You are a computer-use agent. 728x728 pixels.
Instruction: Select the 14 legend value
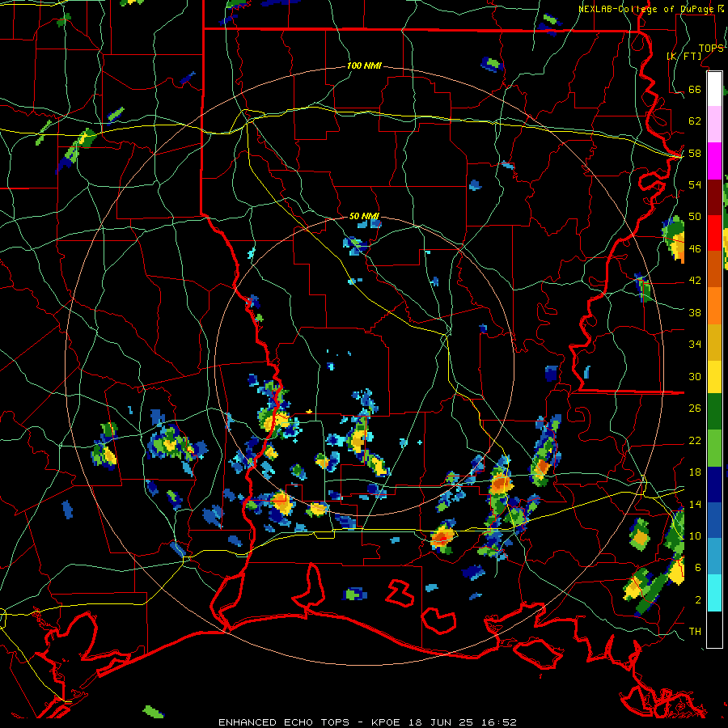695,504
